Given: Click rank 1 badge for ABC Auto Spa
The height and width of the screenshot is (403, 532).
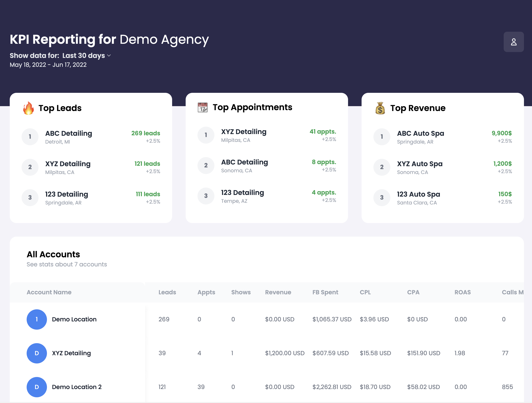Looking at the screenshot, I should click(381, 137).
